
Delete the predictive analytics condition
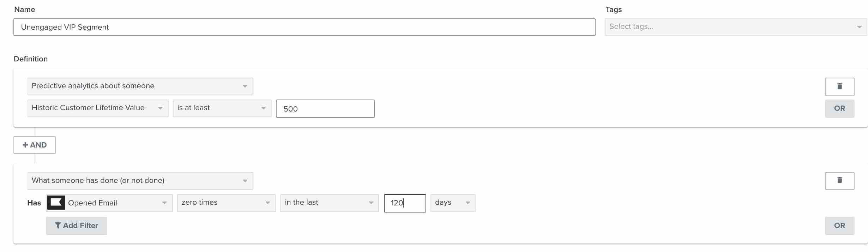click(839, 86)
